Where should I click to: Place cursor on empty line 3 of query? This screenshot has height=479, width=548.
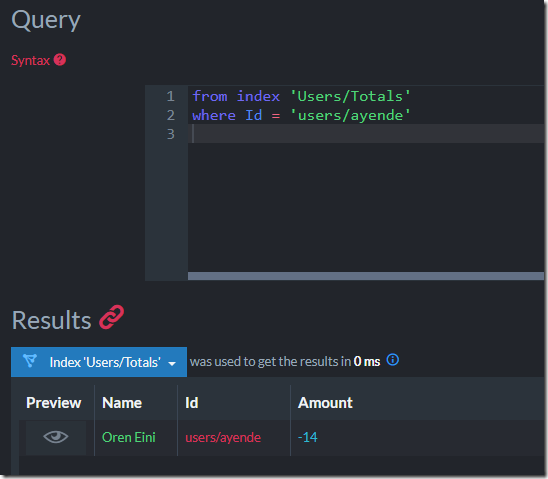point(366,134)
